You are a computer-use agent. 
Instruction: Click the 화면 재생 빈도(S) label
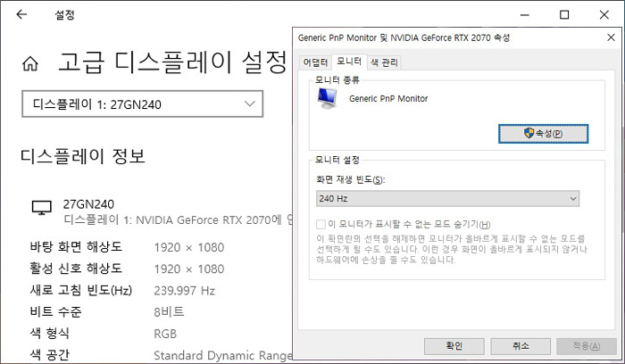pos(351,179)
